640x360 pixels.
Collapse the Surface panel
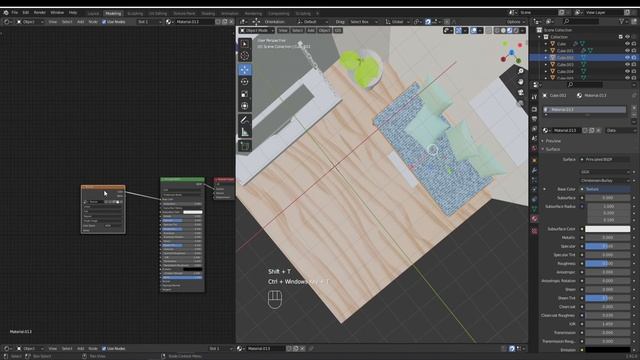553,149
